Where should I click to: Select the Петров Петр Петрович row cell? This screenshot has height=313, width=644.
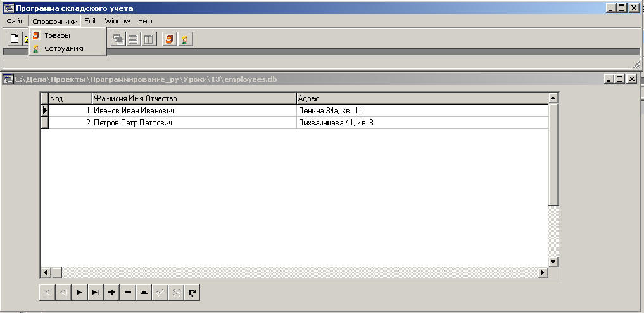[x=194, y=122]
